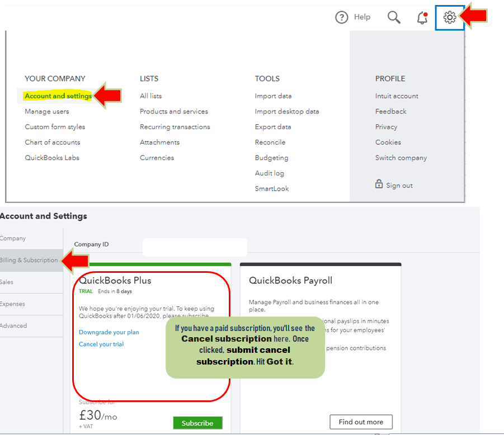504x435 pixels.
Task: Click Find out more button
Action: [x=361, y=422]
